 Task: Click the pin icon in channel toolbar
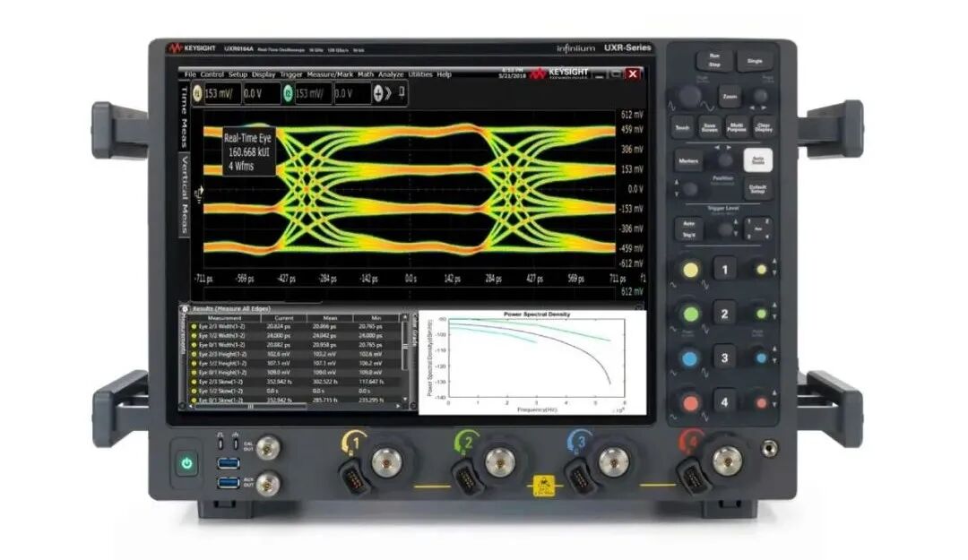(402, 92)
